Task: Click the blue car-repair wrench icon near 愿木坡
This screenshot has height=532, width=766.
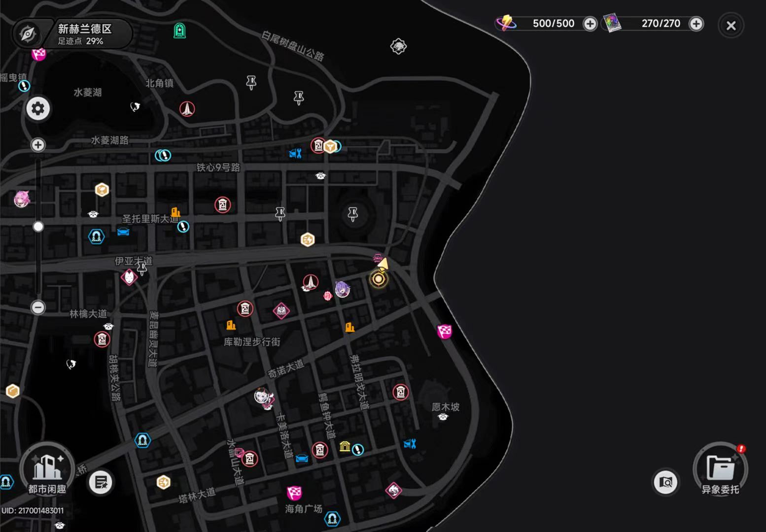Action: (410, 444)
